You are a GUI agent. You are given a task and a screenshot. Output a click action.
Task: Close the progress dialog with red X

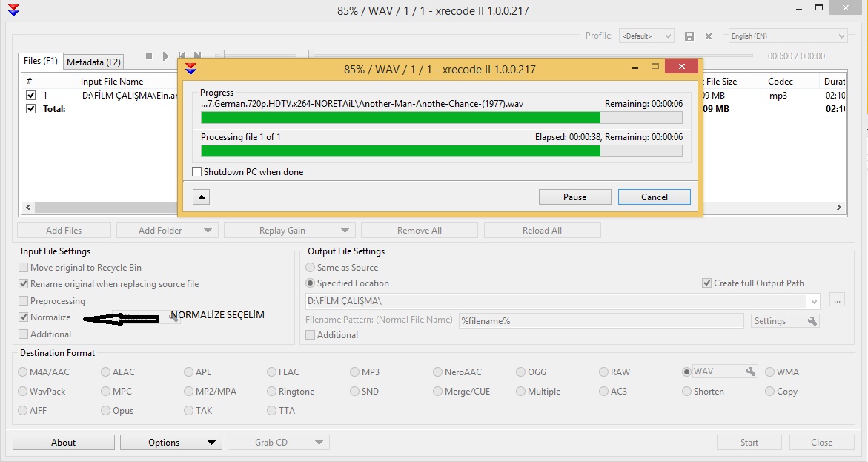(x=682, y=67)
